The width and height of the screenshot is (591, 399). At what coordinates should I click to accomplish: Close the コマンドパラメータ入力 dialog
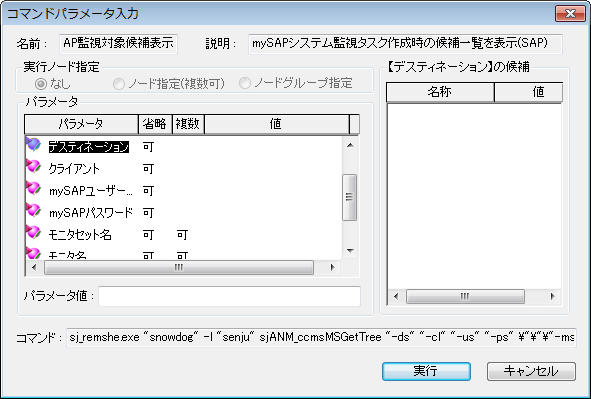570,14
